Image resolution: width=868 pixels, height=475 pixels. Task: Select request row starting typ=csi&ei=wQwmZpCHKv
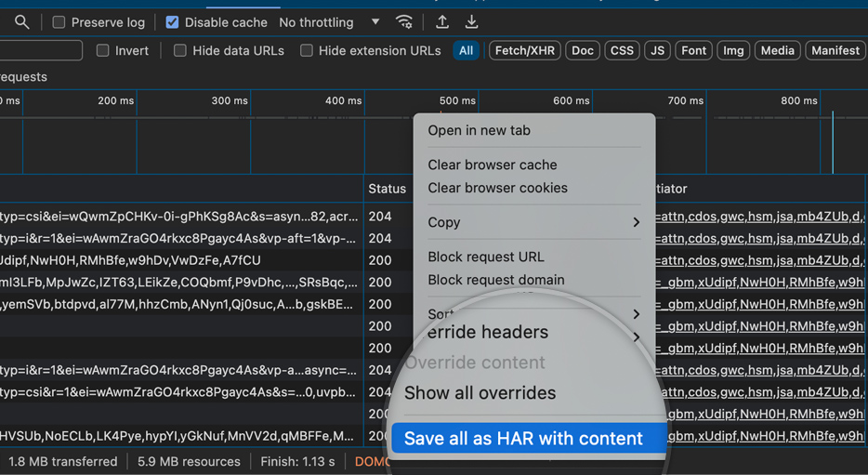[x=178, y=216]
